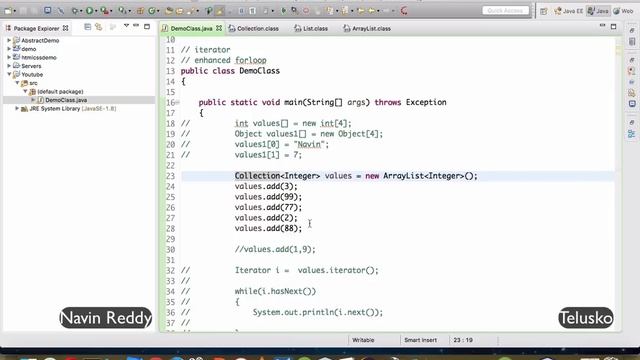Click the New file toolbar icon
Image resolution: width=640 pixels, height=360 pixels.
pos(8,11)
